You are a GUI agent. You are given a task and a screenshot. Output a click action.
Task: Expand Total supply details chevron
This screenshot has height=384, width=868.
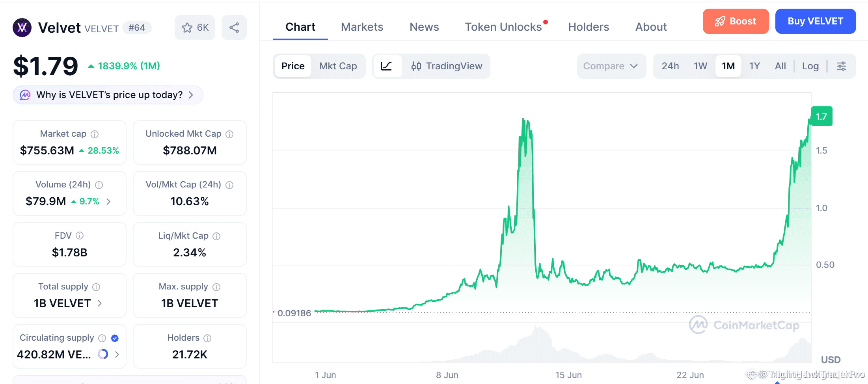100,303
